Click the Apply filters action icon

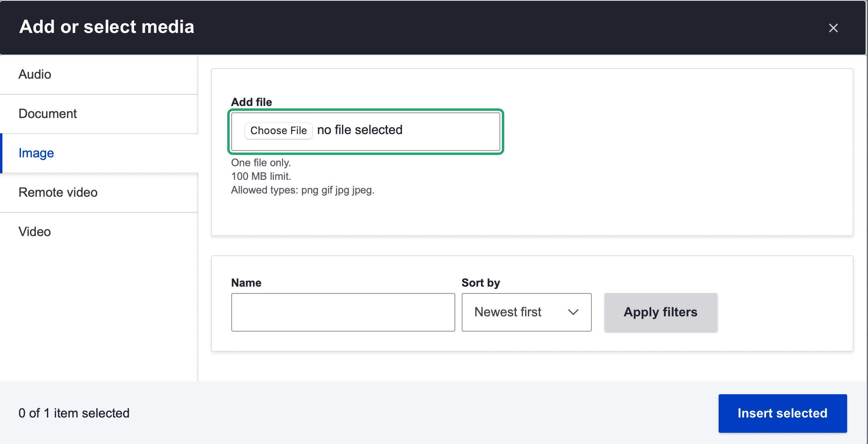tap(661, 313)
